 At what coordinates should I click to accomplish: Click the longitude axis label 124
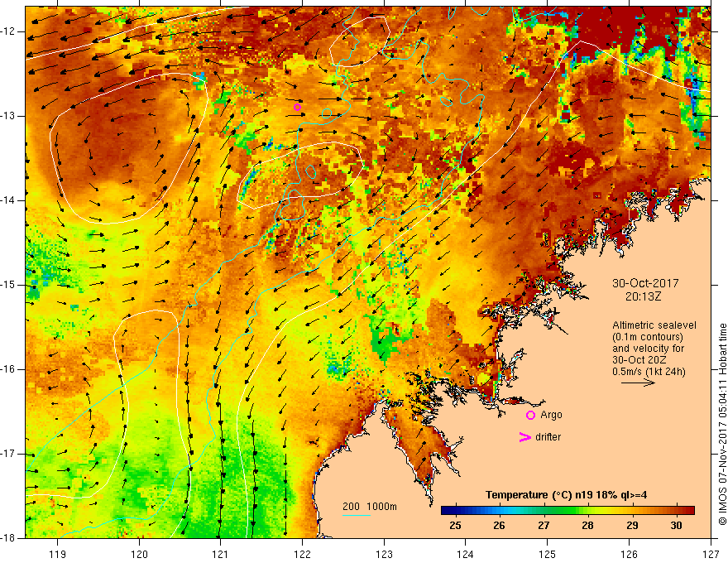[466, 554]
